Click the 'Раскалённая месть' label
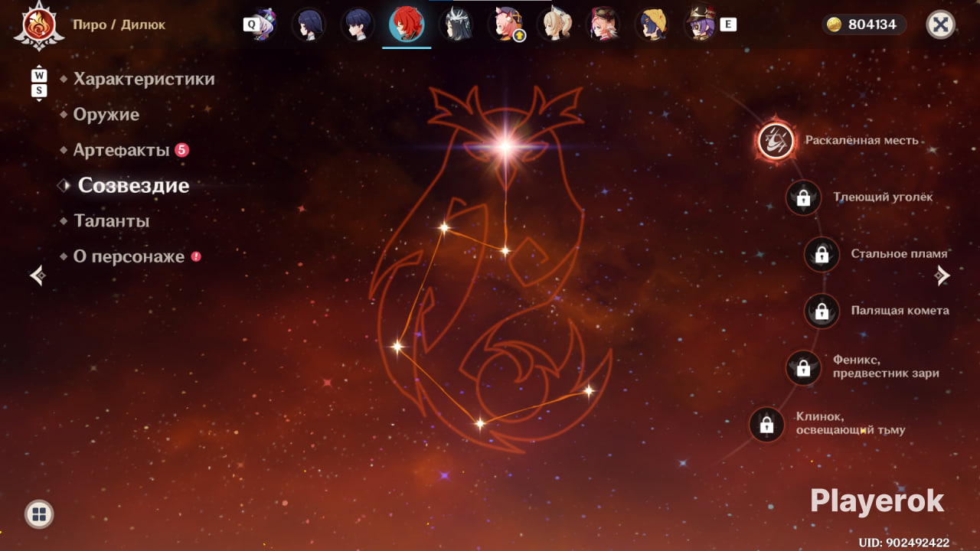980x551 pixels. point(861,141)
